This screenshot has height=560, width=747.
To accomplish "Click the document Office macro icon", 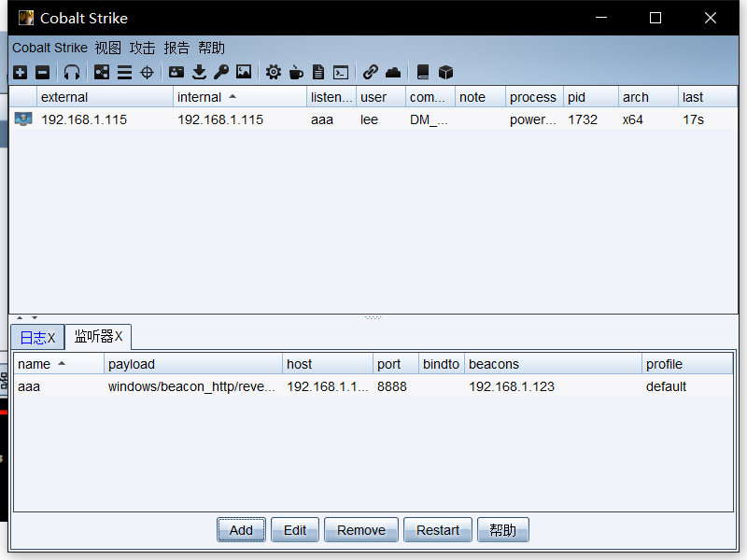I will pos(318,73).
